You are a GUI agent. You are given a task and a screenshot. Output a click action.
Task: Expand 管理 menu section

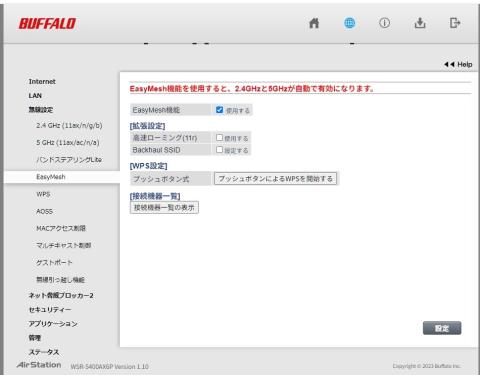35,338
